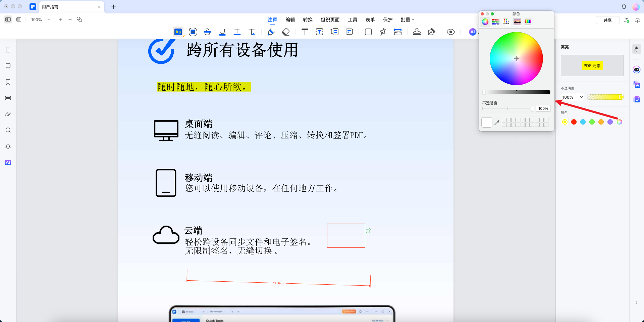Open the stamp tool
The height and width of the screenshot is (322, 644).
(x=417, y=32)
